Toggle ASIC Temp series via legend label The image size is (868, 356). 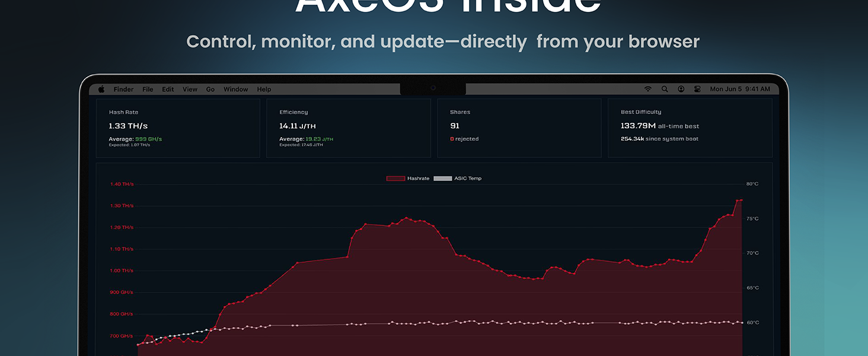[x=468, y=179]
